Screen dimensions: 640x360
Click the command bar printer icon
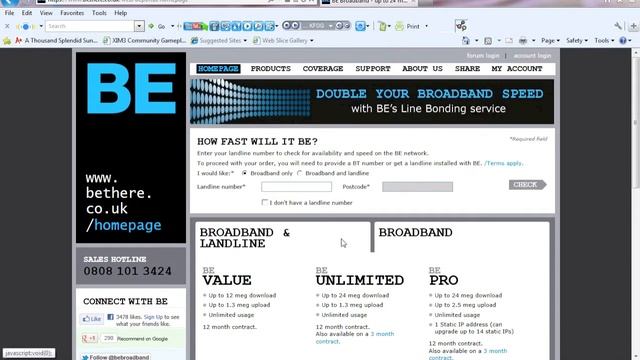click(x=523, y=40)
